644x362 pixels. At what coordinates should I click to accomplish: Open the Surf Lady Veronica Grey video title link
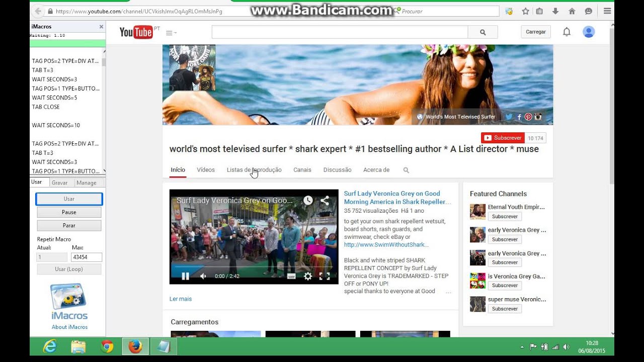[397, 198]
